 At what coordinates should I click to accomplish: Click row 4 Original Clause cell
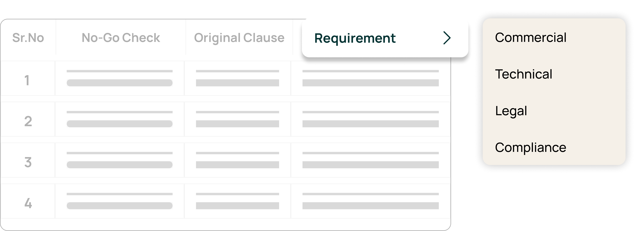(238, 201)
